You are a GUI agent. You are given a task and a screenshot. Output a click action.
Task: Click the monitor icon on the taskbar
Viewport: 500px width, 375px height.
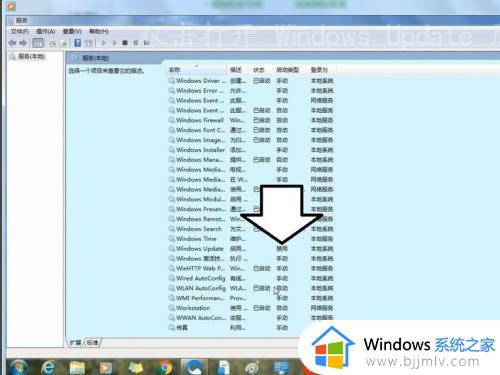[281, 368]
